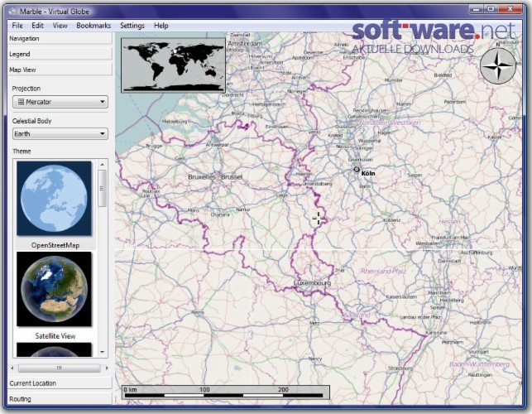The width and height of the screenshot is (532, 414).
Task: Click the Rheinland-Pfalz region label
Action: 383,271
